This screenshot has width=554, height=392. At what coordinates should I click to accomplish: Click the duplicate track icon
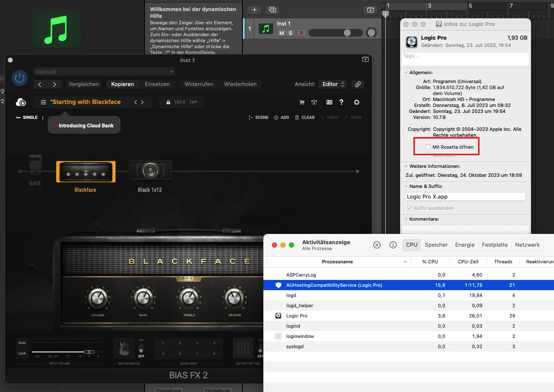(273, 10)
